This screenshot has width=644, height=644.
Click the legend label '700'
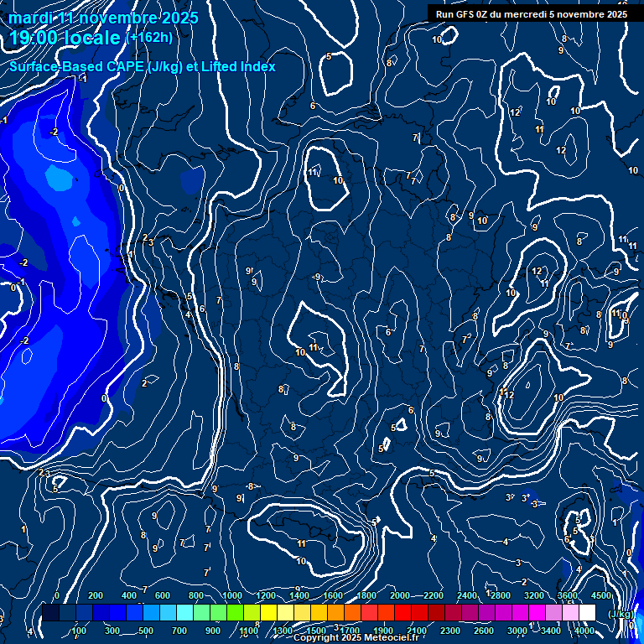(x=179, y=631)
